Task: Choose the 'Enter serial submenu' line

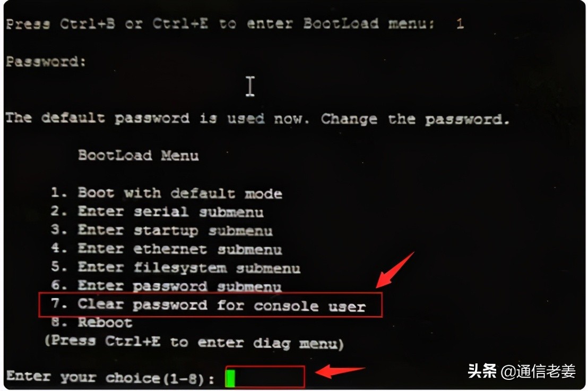Action: tap(157, 211)
